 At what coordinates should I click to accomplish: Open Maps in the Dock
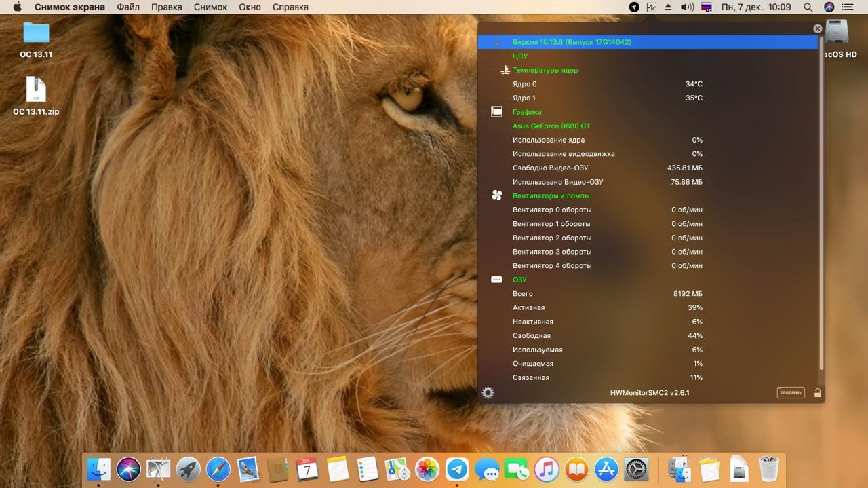click(397, 469)
